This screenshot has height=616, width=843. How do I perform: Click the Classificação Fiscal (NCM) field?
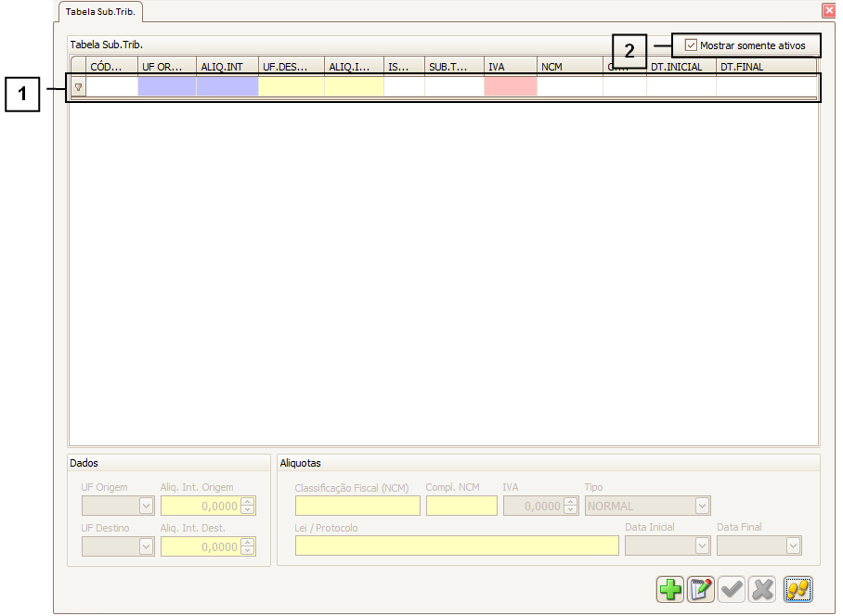[357, 506]
